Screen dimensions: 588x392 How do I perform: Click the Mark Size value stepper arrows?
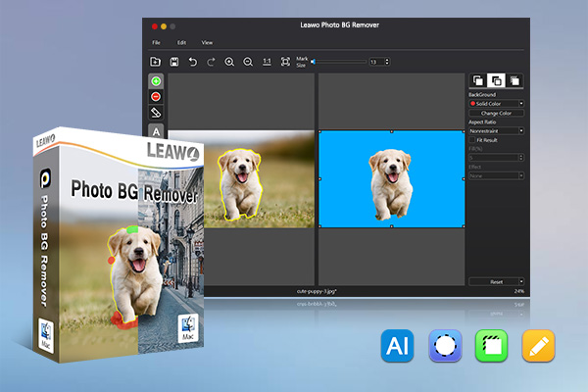[x=387, y=62]
